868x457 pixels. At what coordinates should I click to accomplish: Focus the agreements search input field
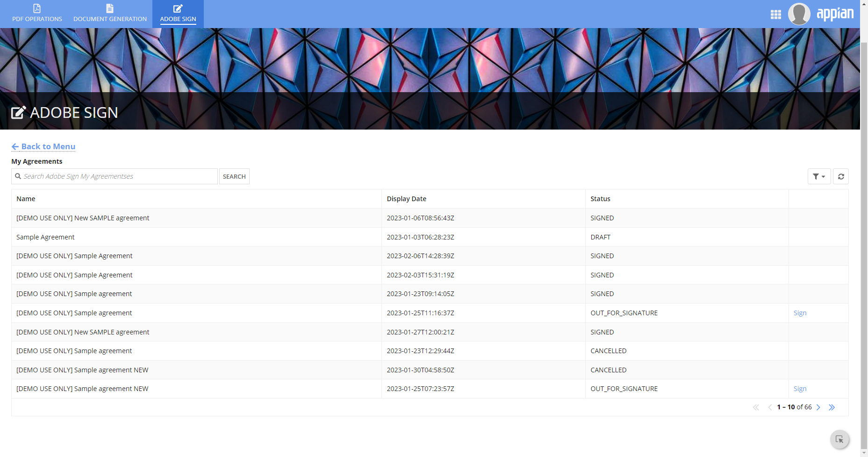tap(117, 176)
